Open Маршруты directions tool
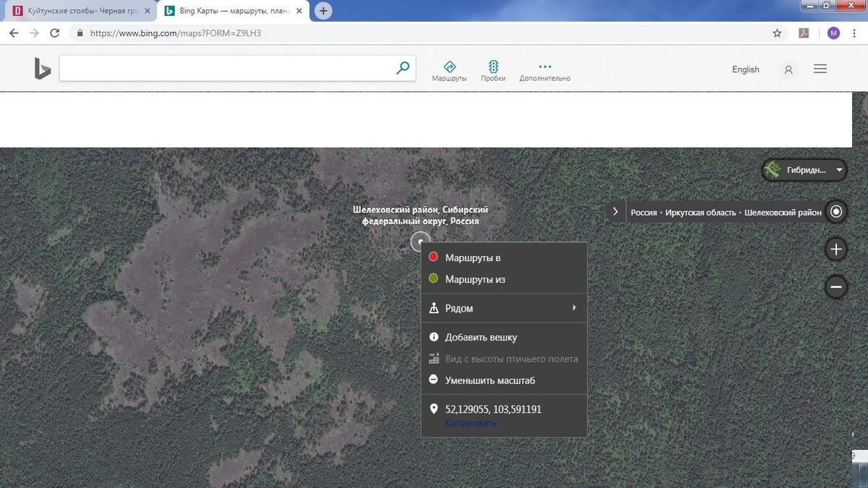The width and height of the screenshot is (868, 488). tap(449, 70)
